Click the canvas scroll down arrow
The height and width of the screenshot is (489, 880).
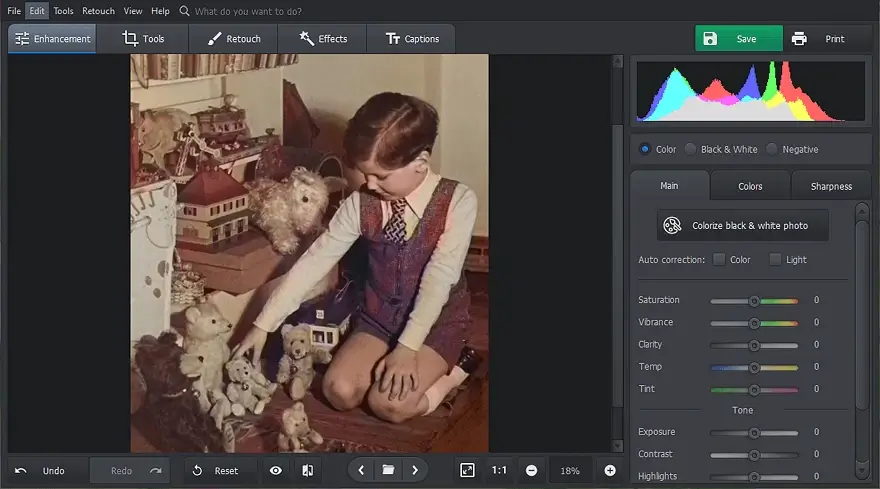coord(617,446)
